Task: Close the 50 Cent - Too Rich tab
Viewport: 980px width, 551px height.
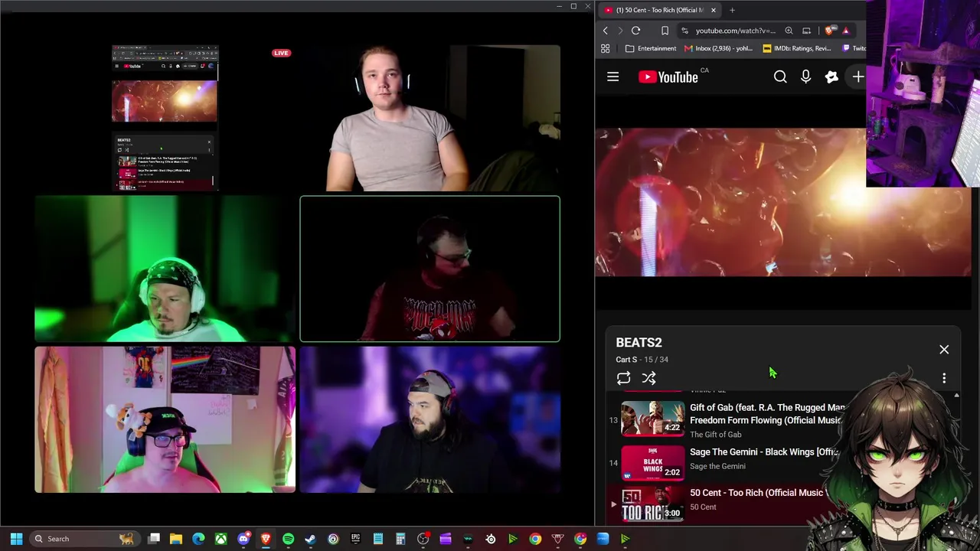Action: pos(713,10)
